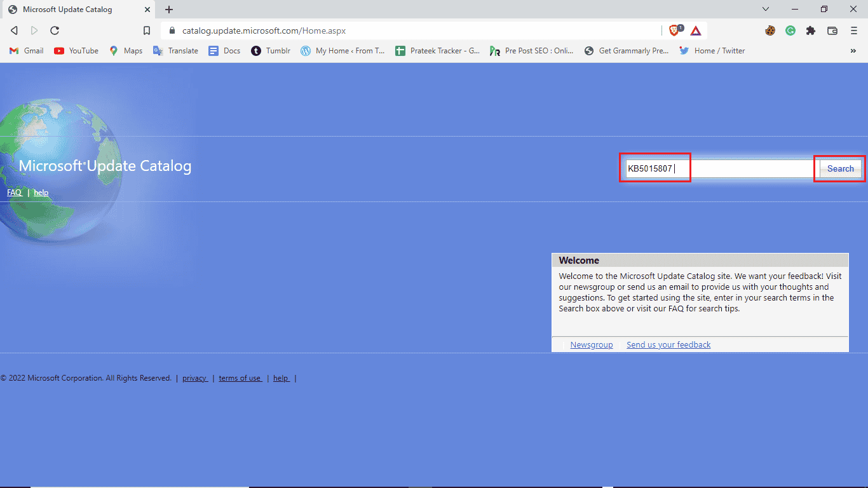Open the extensions puzzle piece icon

pos(811,30)
